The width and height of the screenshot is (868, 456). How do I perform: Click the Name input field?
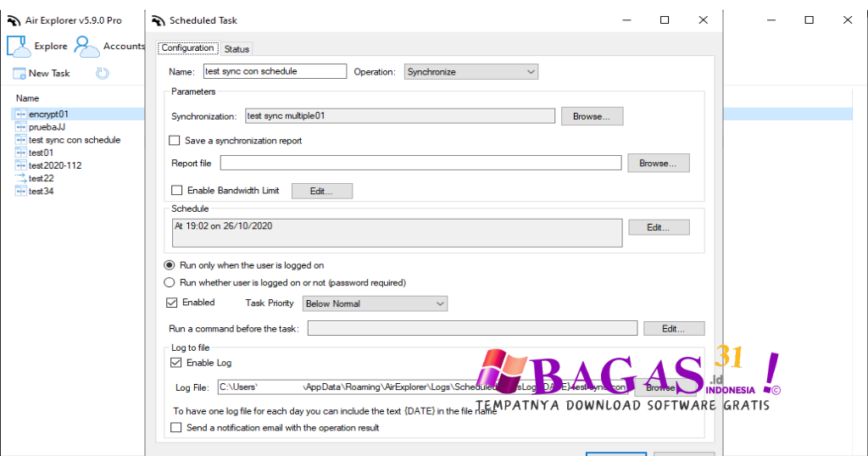coord(275,71)
